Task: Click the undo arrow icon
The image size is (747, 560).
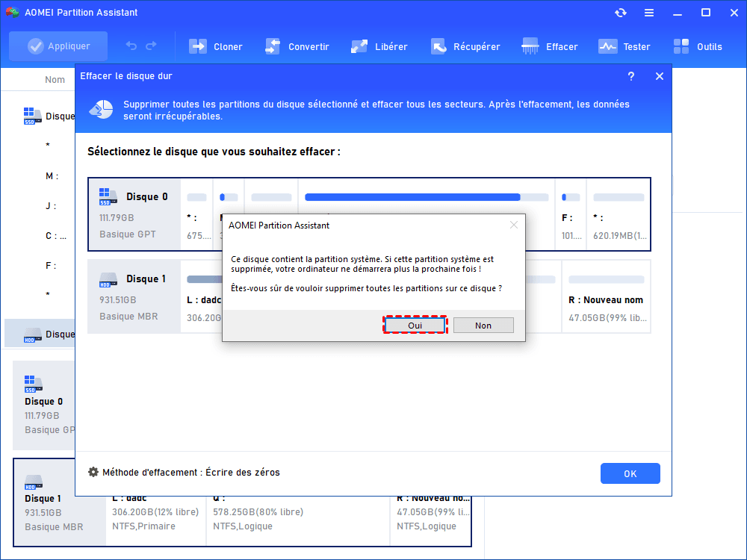Action: click(x=131, y=46)
